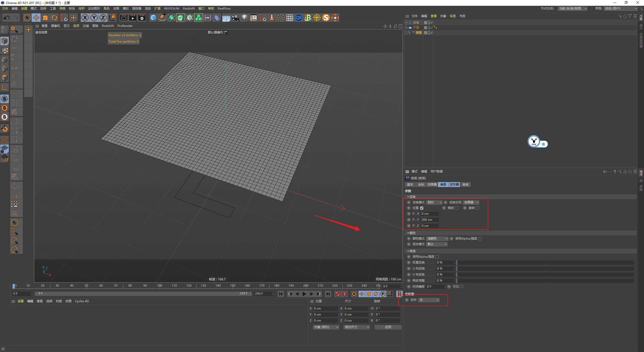Toggle the Y axis lock
This screenshot has height=352, width=644.
point(94,18)
